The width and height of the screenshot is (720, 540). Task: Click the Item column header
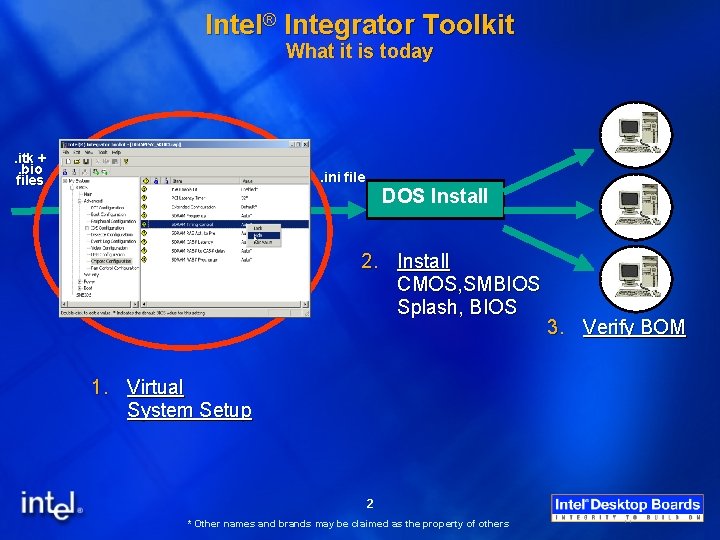204,181
